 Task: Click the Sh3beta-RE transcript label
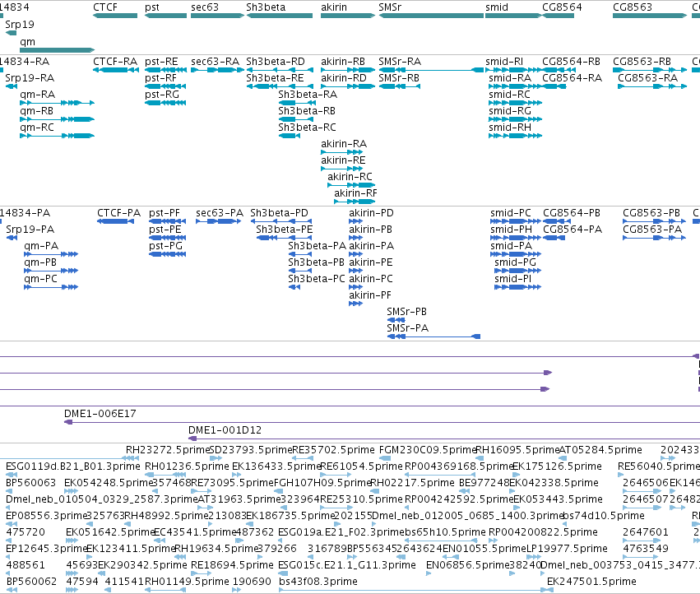click(275, 77)
